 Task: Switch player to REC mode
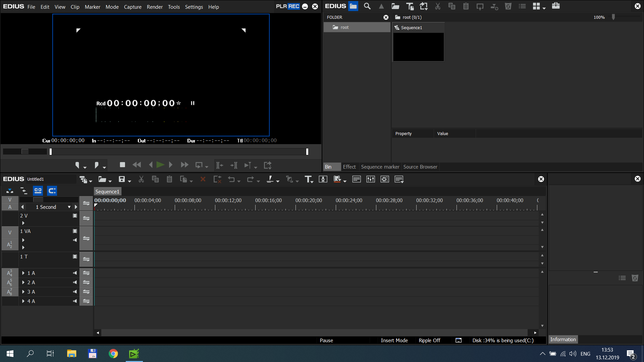pos(294,6)
